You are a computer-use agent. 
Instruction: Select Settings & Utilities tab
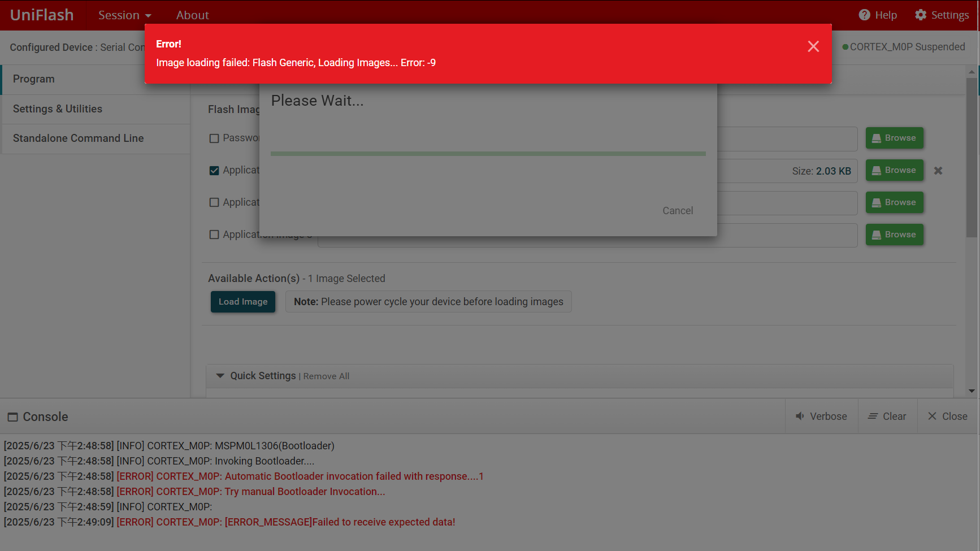58,109
